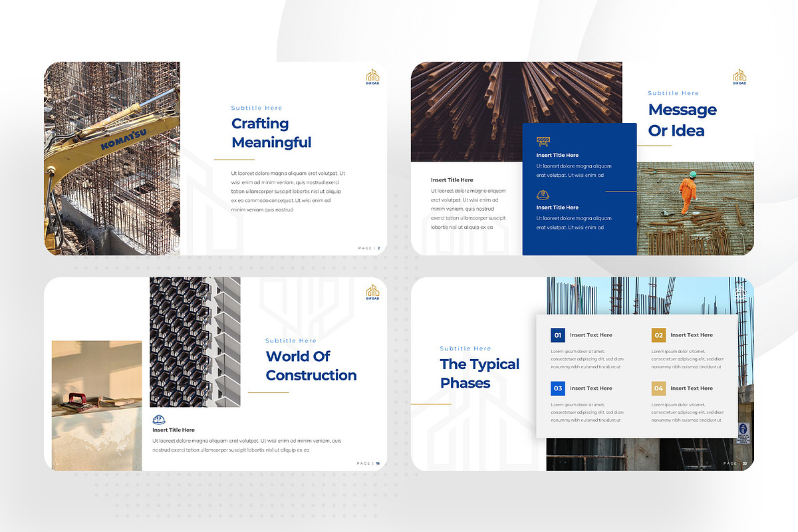Click the BIFOAD logo on the World Of Construction slide

[x=372, y=293]
